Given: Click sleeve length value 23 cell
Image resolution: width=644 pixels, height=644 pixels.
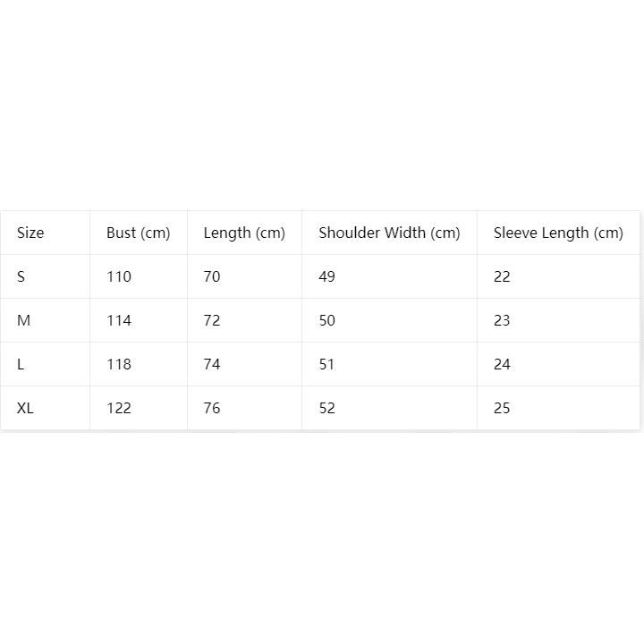Looking at the screenshot, I should click(x=558, y=320).
